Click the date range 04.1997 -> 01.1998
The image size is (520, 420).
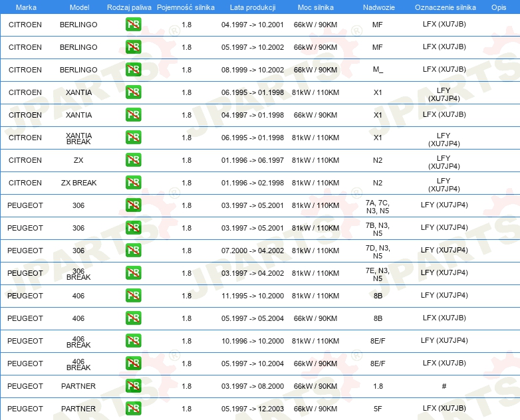253,115
